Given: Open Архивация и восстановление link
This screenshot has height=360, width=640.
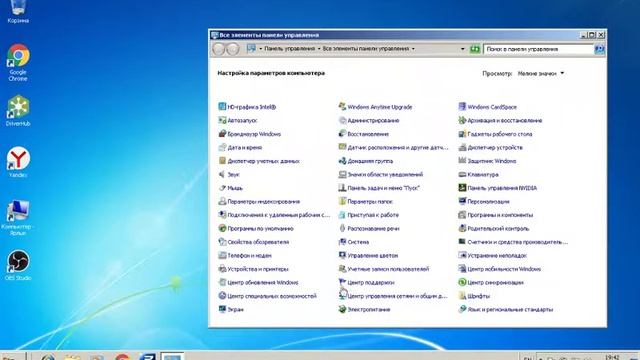Looking at the screenshot, I should pyautogui.click(x=504, y=120).
